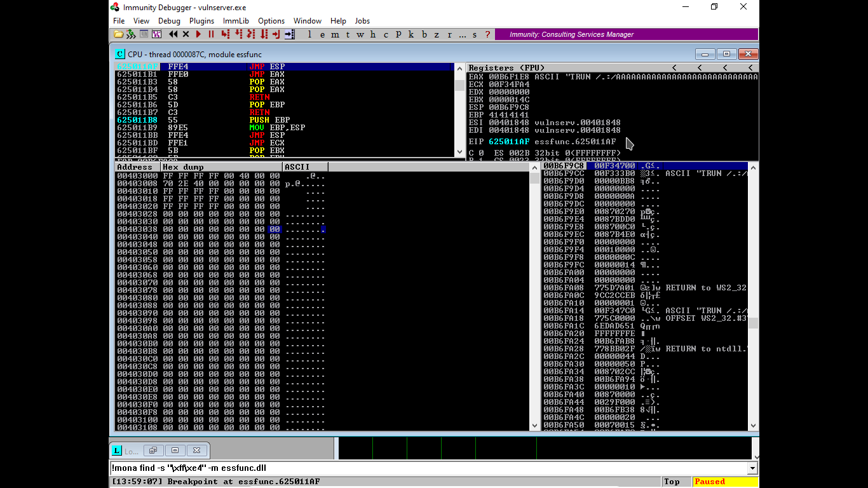Show Breakpoints via 'b' toolbar button
Viewport: 868px width, 488px height.
tap(424, 34)
